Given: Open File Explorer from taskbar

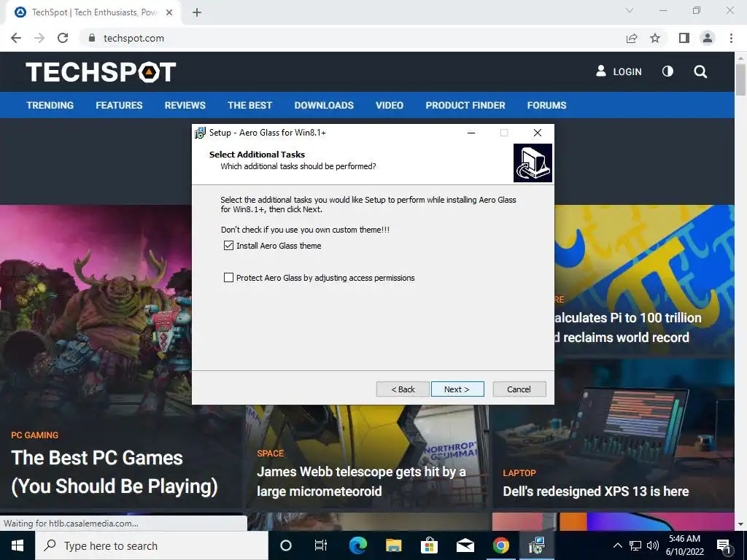Looking at the screenshot, I should point(393,545).
